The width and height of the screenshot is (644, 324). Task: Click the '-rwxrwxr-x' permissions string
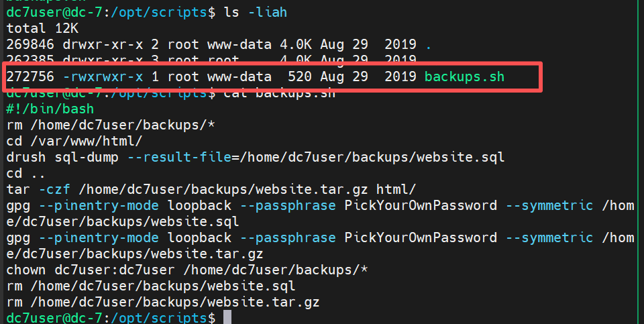[x=103, y=76]
